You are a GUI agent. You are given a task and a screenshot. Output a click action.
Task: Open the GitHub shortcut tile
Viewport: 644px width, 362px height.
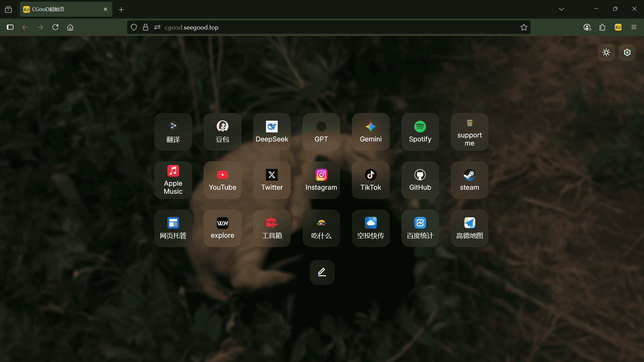click(420, 180)
